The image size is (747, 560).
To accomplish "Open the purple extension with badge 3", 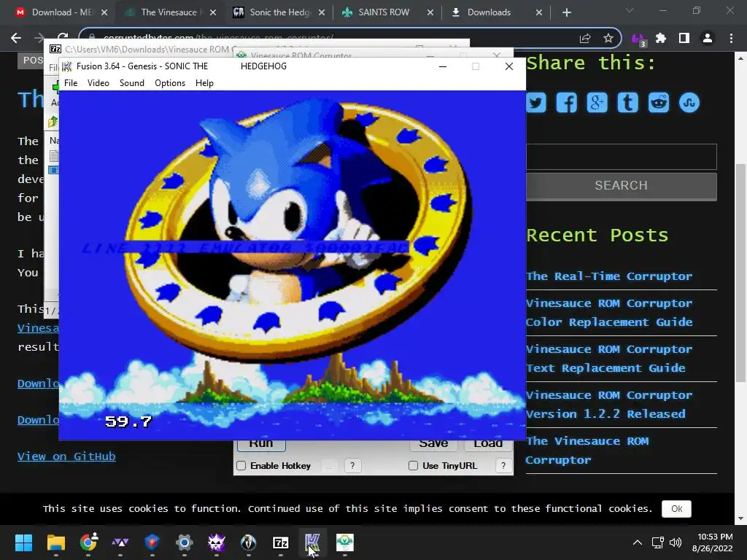I will click(638, 39).
